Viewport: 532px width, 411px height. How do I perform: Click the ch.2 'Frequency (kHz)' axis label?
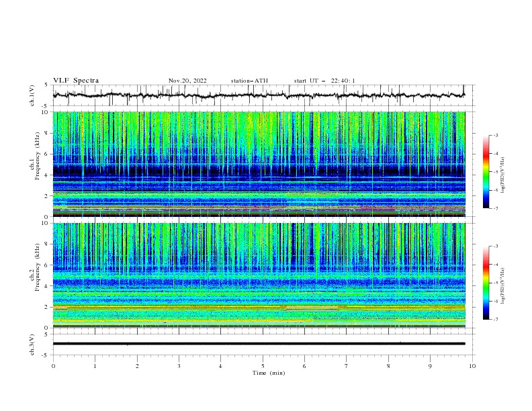coord(38,267)
